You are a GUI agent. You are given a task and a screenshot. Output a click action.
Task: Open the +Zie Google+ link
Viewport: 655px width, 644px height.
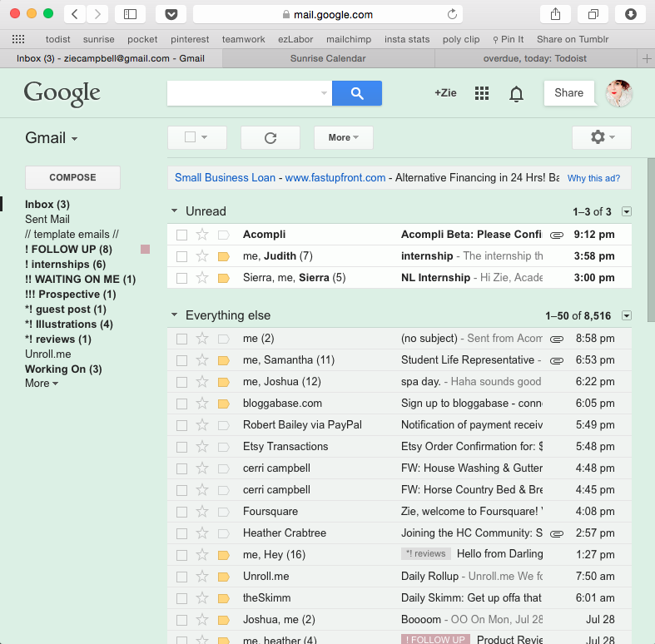click(x=445, y=92)
